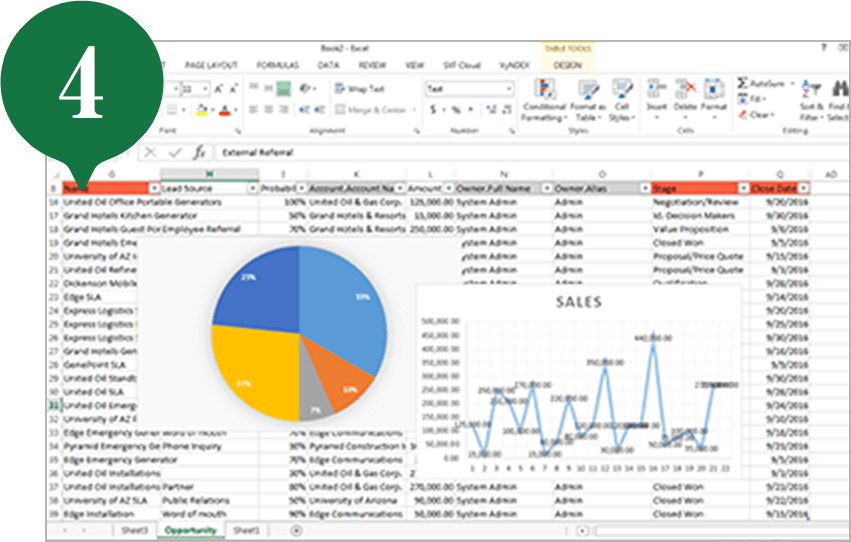851x542 pixels.
Task: Select the pie chart
Action: 300,333
